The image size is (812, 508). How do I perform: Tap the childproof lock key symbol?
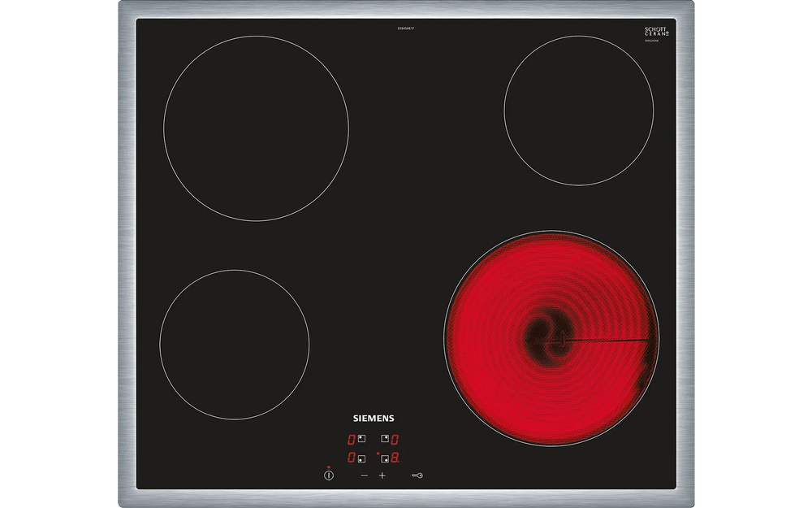click(417, 475)
